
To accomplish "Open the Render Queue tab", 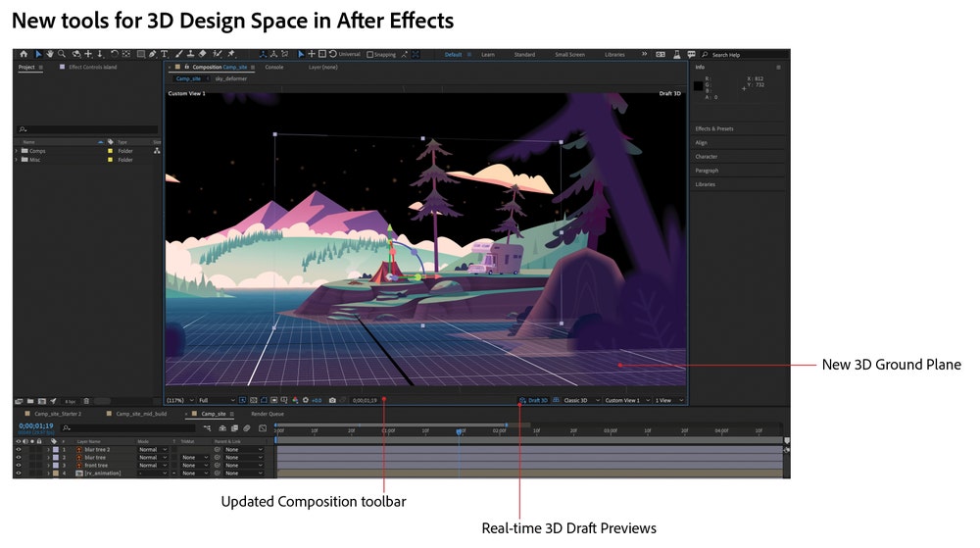I will [x=268, y=414].
